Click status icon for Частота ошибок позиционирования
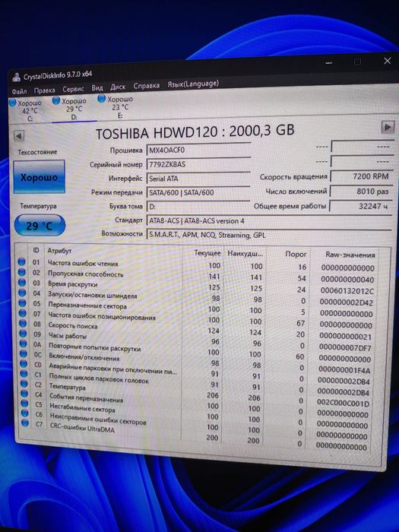This screenshot has height=532, width=399. 23,313
